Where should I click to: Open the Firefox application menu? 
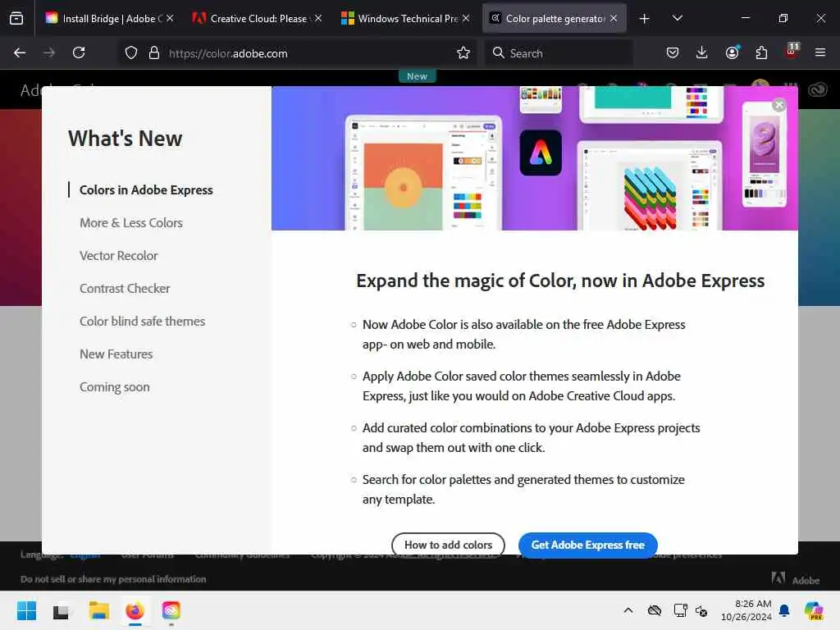(819, 52)
